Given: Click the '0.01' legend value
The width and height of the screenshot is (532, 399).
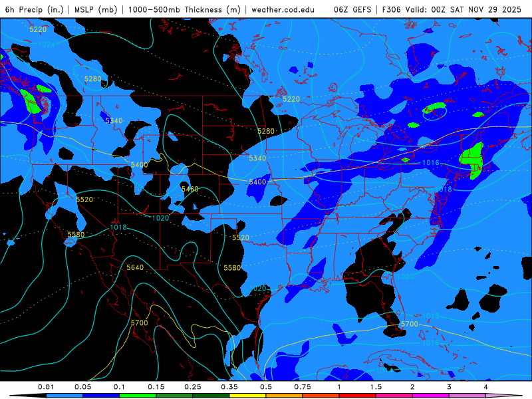Looking at the screenshot, I should coord(46,387).
